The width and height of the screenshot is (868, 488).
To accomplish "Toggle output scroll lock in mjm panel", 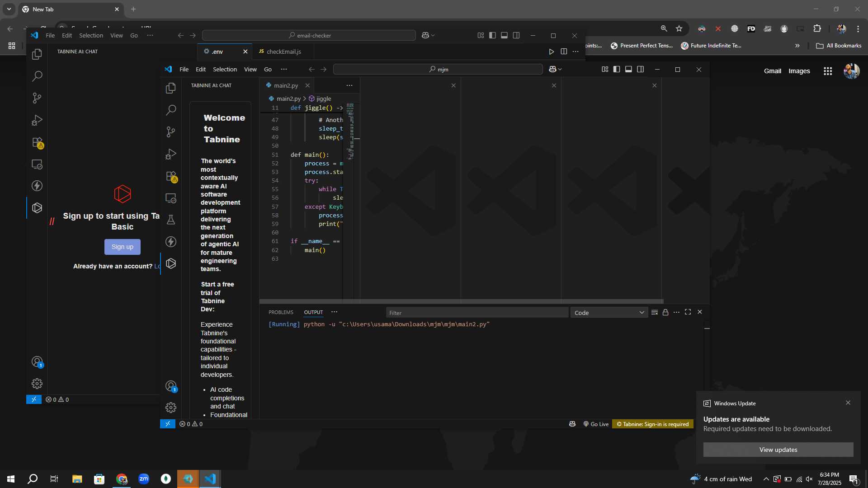I will 665,312.
